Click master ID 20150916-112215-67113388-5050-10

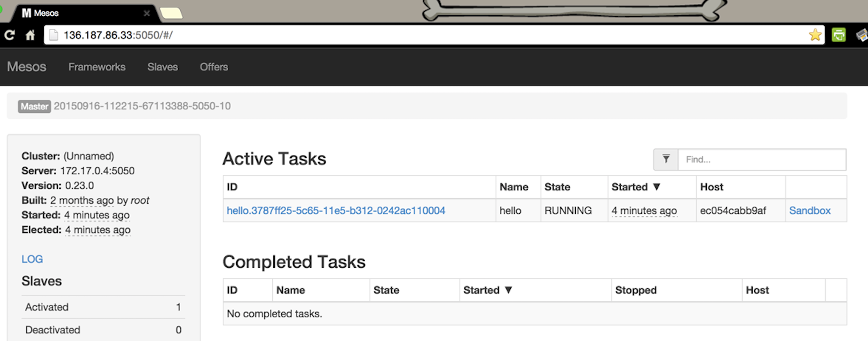click(x=142, y=106)
